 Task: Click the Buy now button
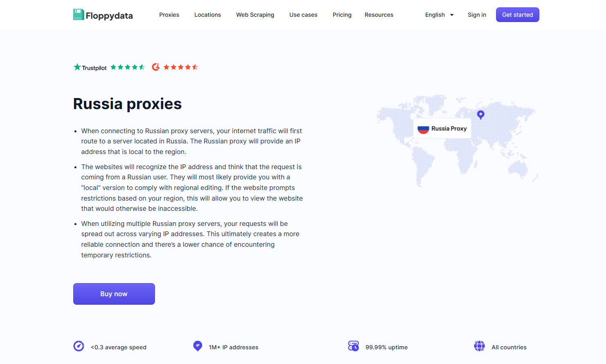[x=114, y=294]
